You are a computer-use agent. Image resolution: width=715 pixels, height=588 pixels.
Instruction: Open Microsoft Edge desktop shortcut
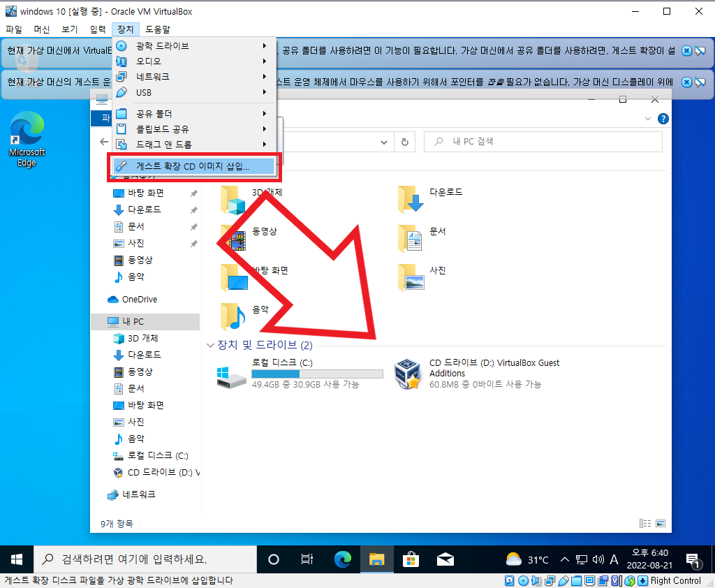pyautogui.click(x=27, y=139)
